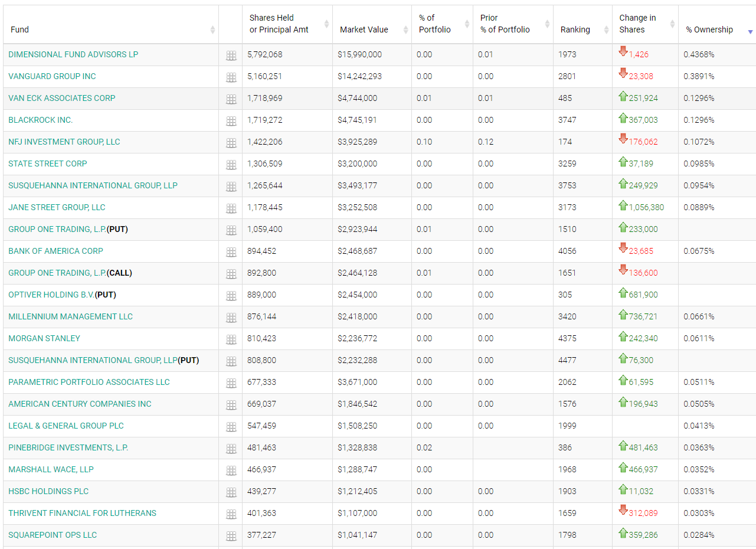Open JANE STREET GROUP, LLC link
756x549 pixels.
[57, 207]
